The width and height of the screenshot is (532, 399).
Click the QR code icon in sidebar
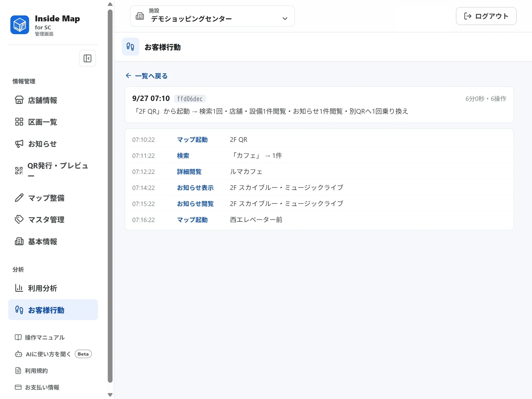19,170
